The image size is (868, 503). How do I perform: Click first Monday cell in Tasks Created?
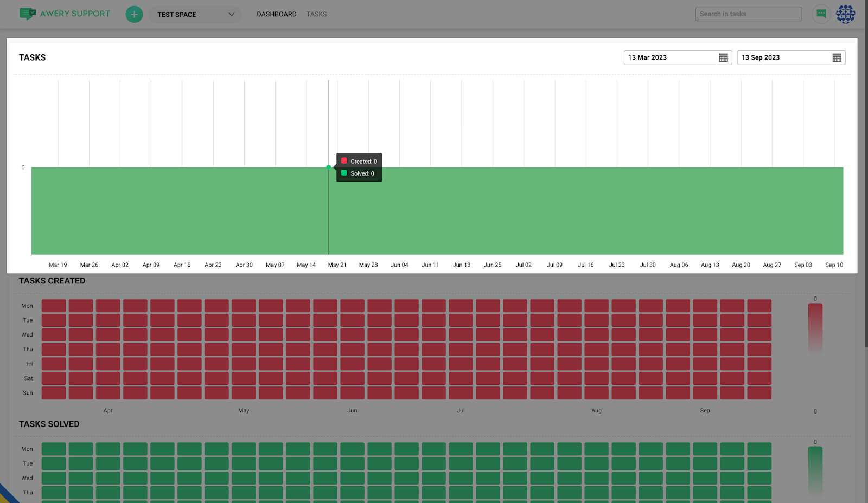point(54,306)
